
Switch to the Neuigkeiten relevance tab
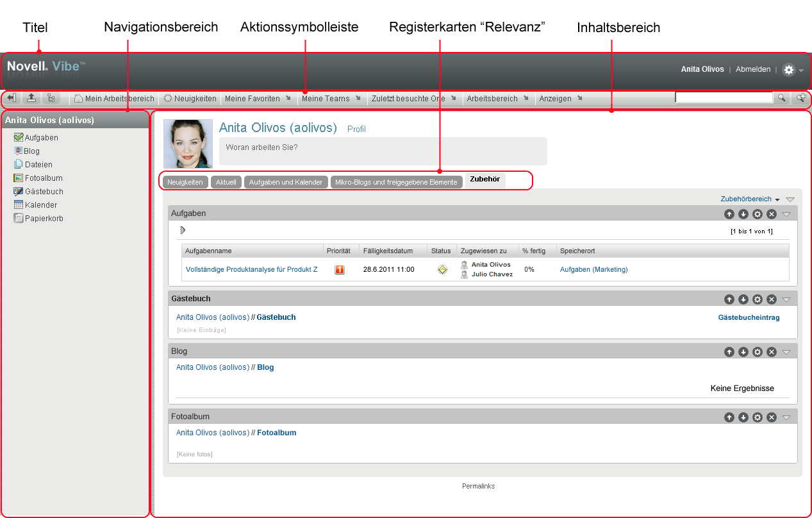tap(185, 182)
